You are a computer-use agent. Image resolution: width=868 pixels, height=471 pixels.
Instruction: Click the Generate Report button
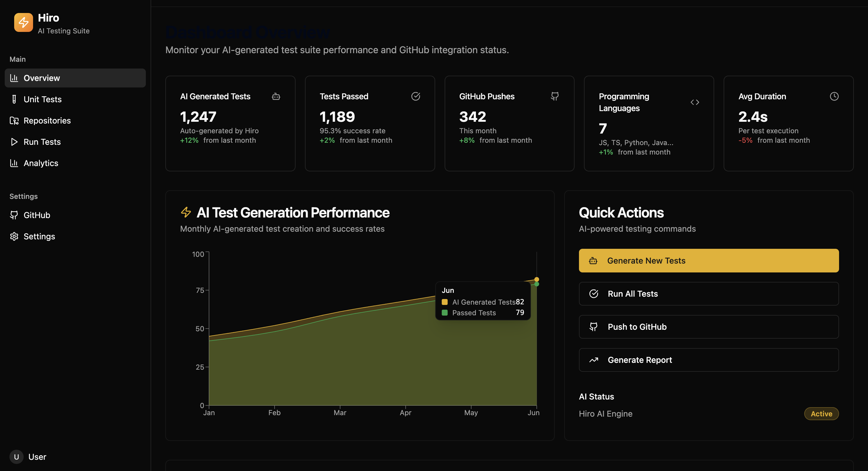click(709, 360)
